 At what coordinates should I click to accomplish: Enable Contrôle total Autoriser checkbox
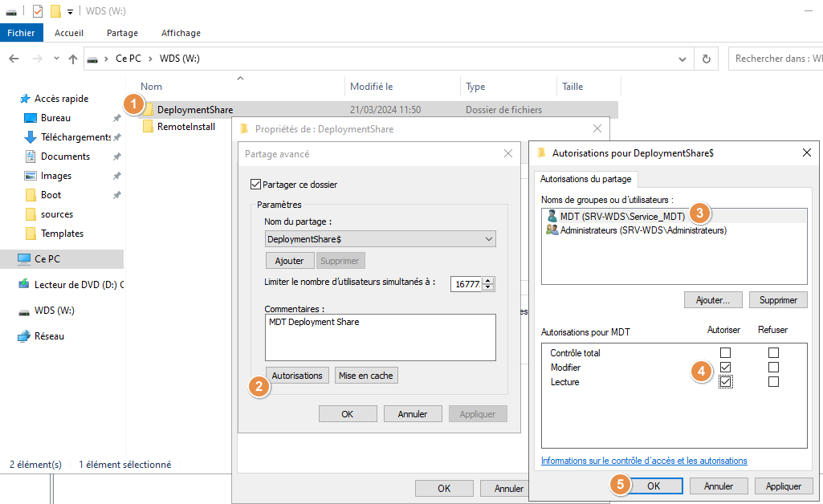(726, 353)
